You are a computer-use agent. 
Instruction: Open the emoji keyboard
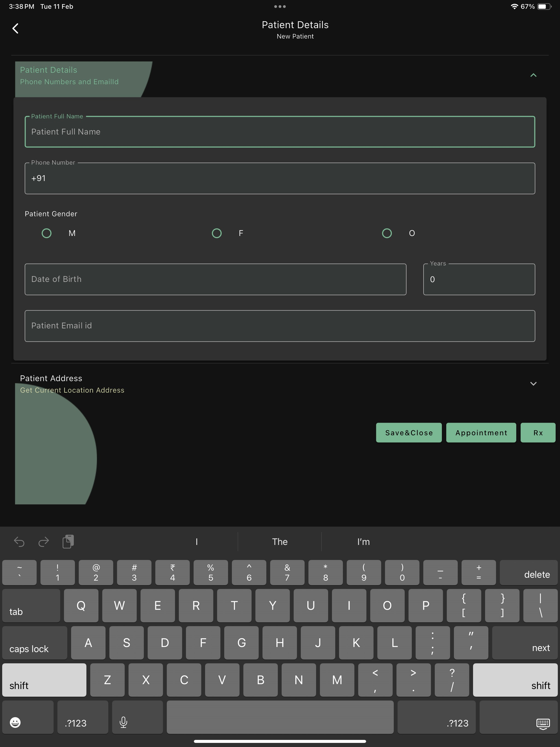tap(28, 717)
